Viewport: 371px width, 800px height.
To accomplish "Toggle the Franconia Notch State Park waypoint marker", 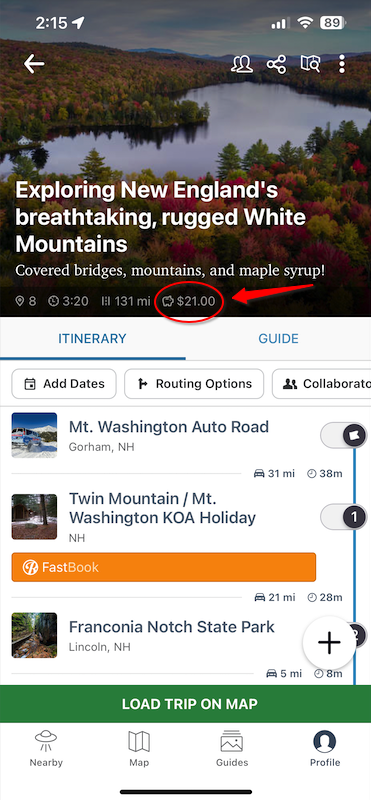I will (358, 635).
